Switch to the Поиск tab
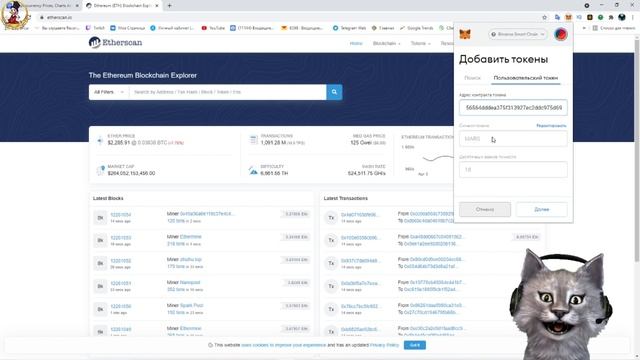The width and height of the screenshot is (640, 360). tap(472, 78)
